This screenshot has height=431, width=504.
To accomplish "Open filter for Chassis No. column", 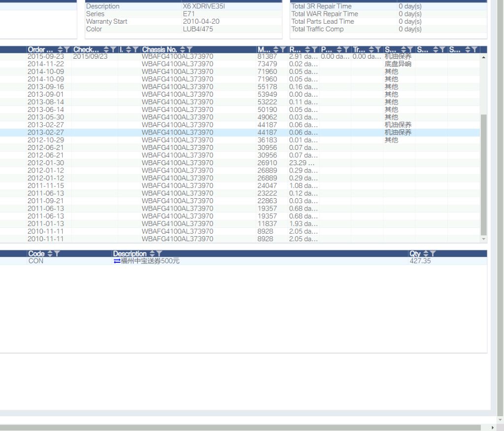I will (189, 49).
